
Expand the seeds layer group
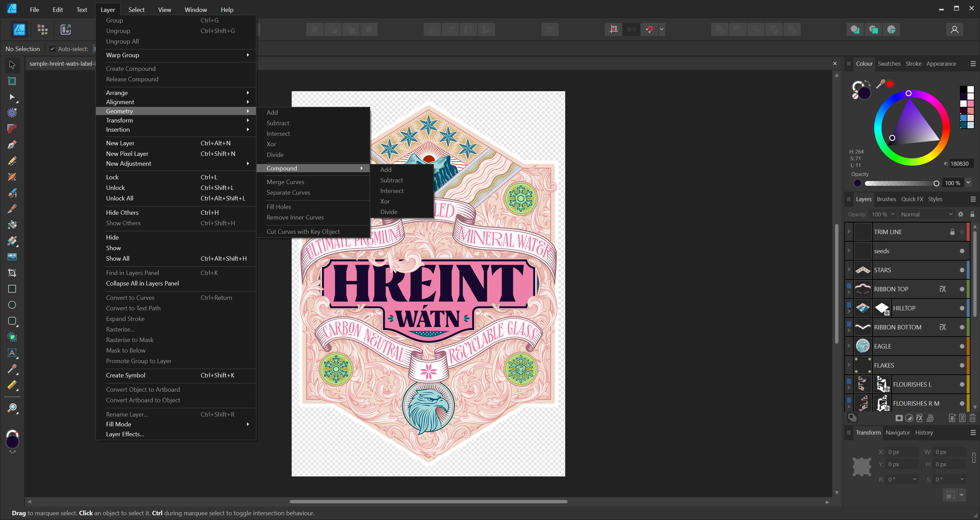[x=849, y=250]
